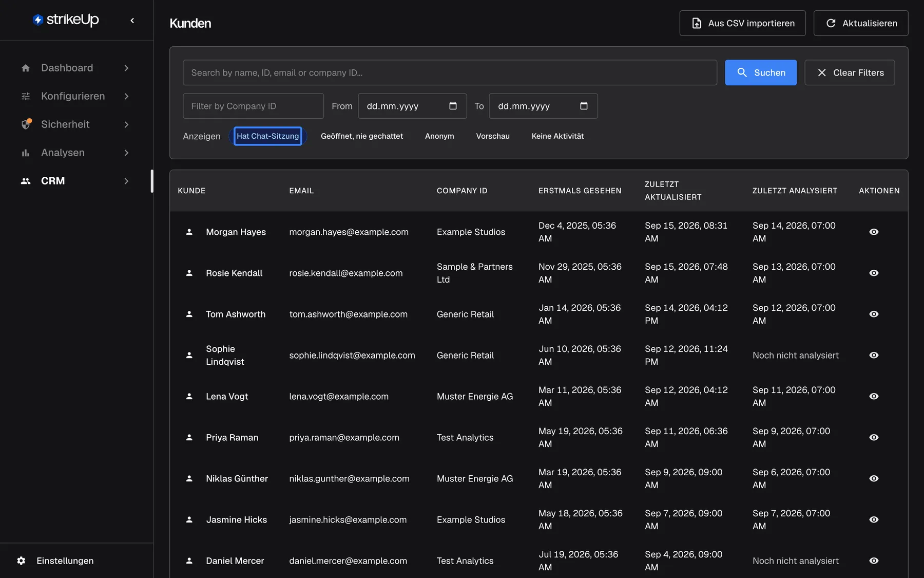Image resolution: width=924 pixels, height=578 pixels.
Task: View Rosie Kendall via eye icon
Action: [874, 273]
